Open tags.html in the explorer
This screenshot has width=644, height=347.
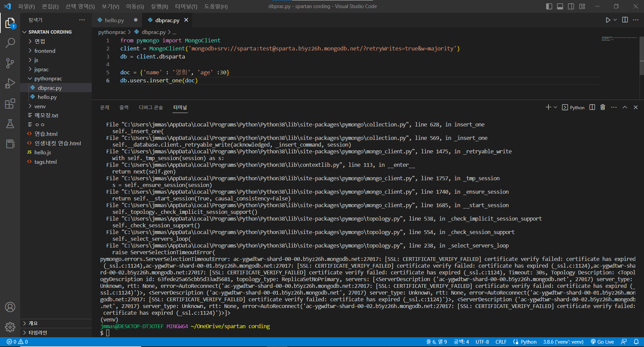[56, 162]
